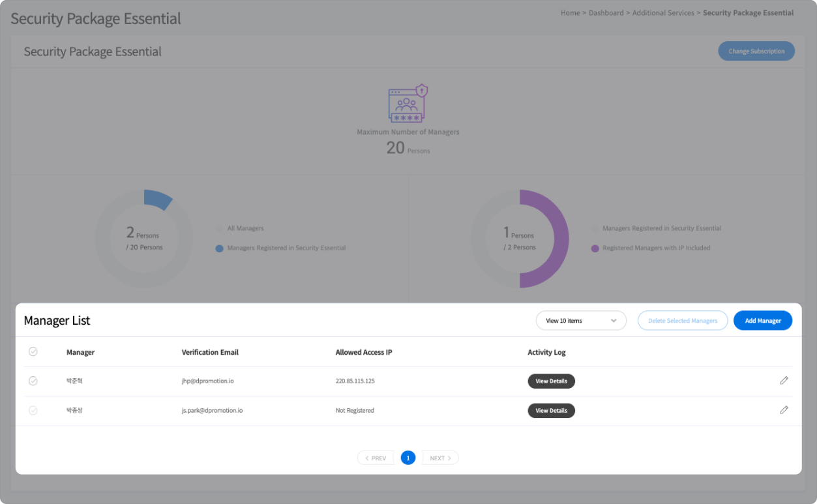Click the chevron arrow in the items dropdown
The image size is (817, 504).
coord(614,321)
